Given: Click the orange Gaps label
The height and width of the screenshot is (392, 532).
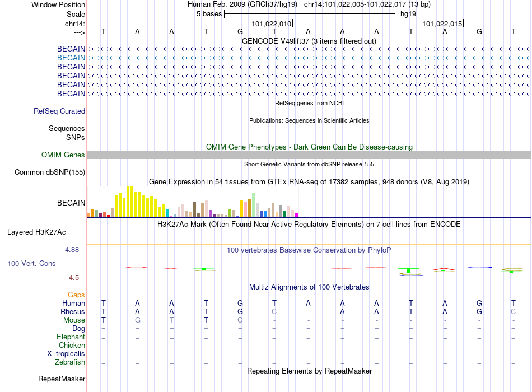Looking at the screenshot, I should point(76,295).
